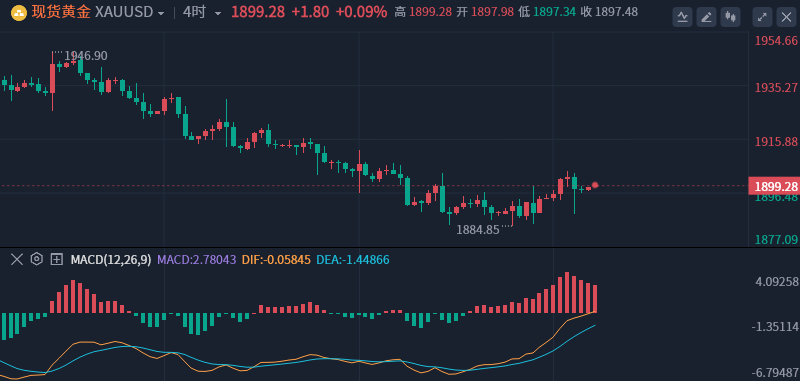Click the DIF:-0.05845 value
The image size is (800, 381).
pos(276,260)
